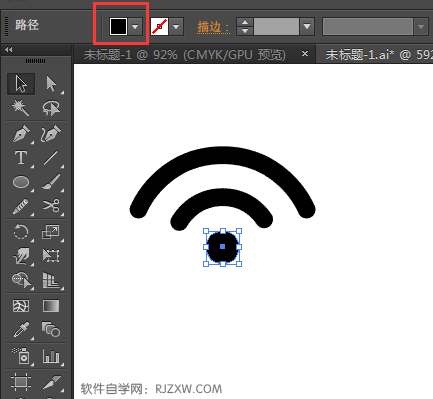This screenshot has height=399, width=433.
Task: Close the 未标题-1 @ 92% document tab
Action: pyautogui.click(x=305, y=53)
